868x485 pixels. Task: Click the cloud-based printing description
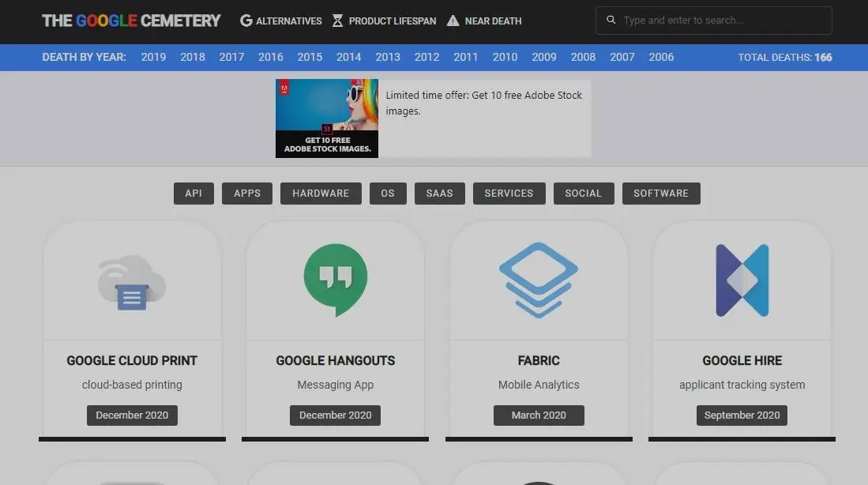click(132, 385)
